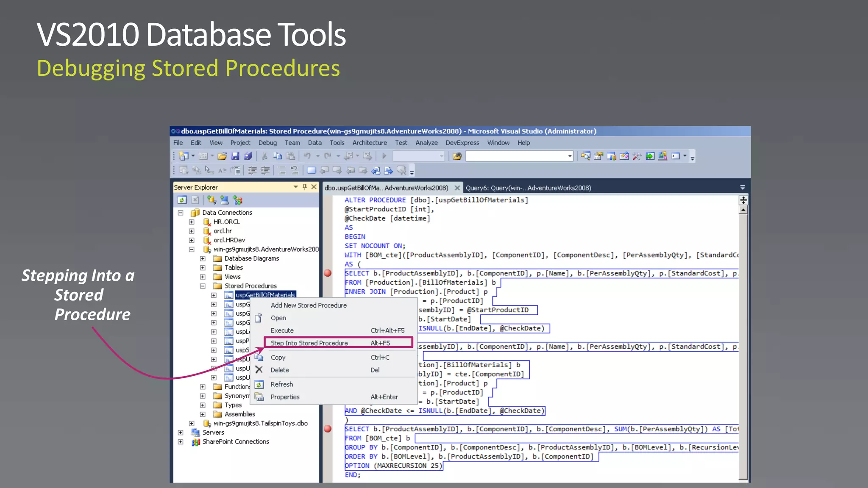This screenshot has width=868, height=488.
Task: Expand the Database Diagrams folder
Action: tap(203, 258)
